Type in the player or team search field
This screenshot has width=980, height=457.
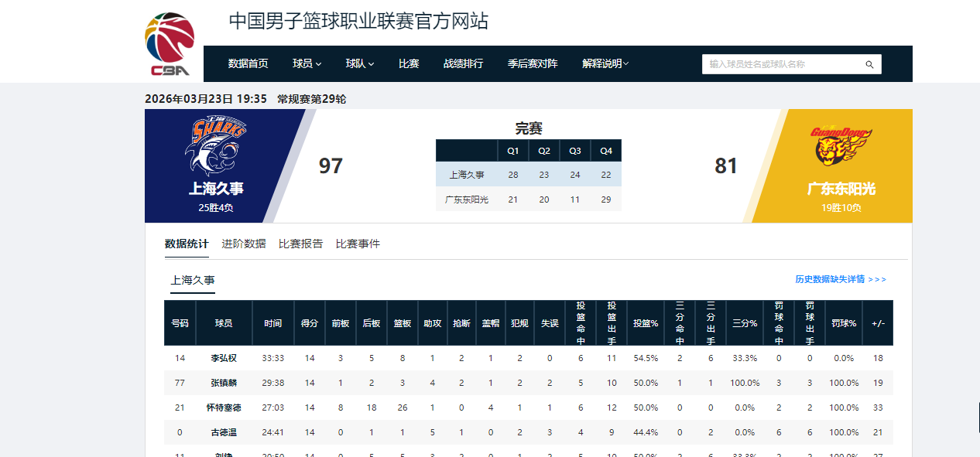tap(782, 64)
